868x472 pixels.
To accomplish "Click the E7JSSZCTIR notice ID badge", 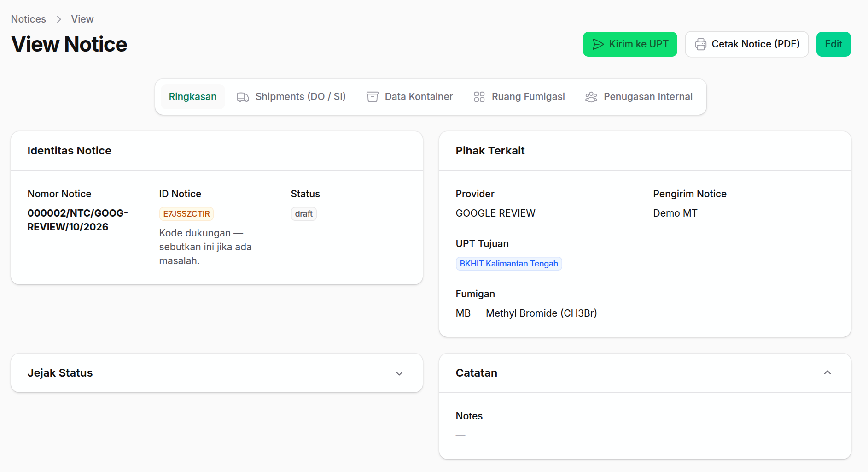I will pos(186,214).
